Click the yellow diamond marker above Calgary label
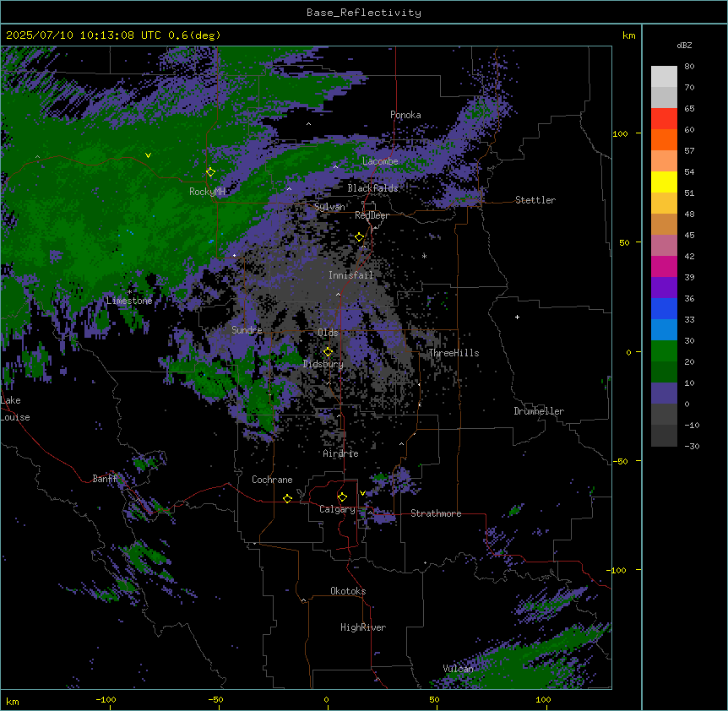 tap(342, 497)
